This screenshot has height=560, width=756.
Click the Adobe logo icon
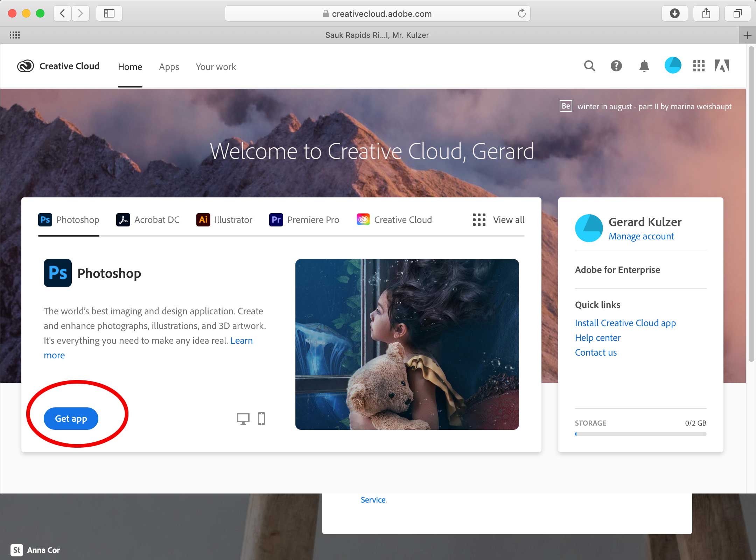point(722,66)
